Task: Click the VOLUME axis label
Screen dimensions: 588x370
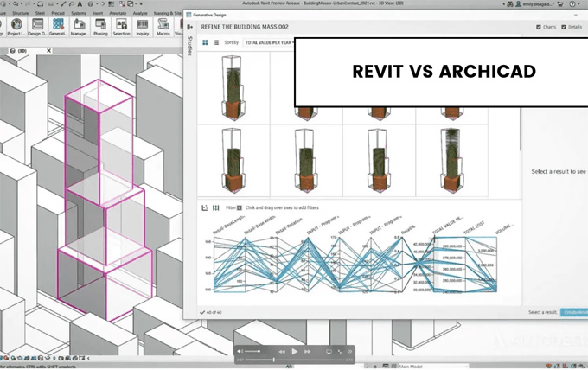Action: tap(503, 229)
